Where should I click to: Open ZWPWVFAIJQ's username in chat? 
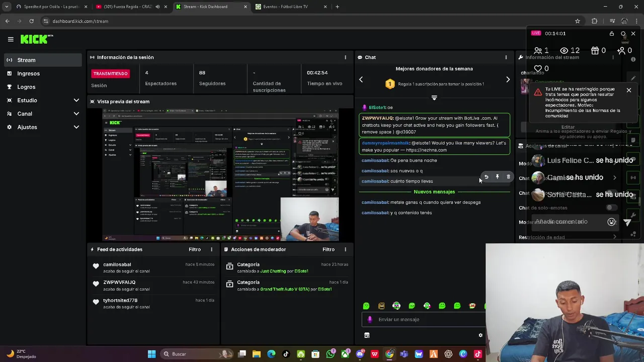coord(377,118)
